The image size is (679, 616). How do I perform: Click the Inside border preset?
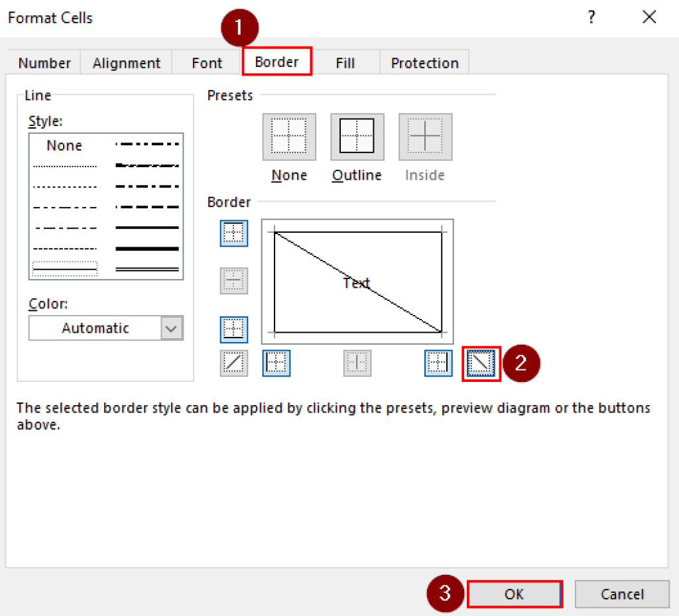point(424,137)
